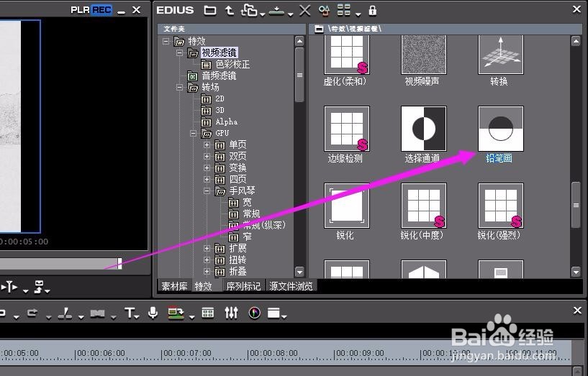Viewport: 588px width, 376px height.
Task: Toggle the bin window grid icon
Action: (208, 313)
